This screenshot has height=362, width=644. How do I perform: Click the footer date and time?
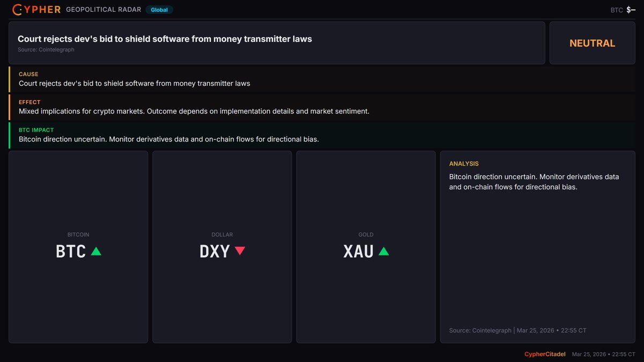[604, 354]
